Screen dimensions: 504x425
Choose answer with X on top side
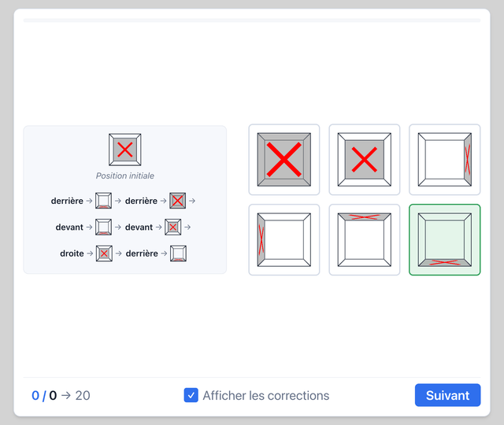(364, 239)
